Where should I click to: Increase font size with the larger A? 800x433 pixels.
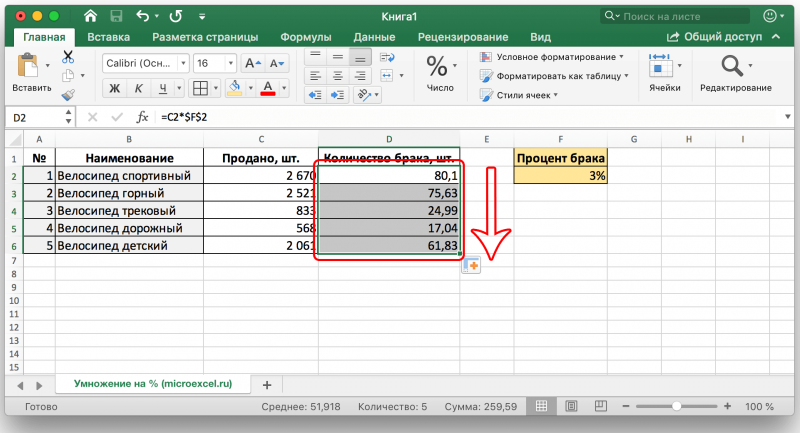click(253, 63)
